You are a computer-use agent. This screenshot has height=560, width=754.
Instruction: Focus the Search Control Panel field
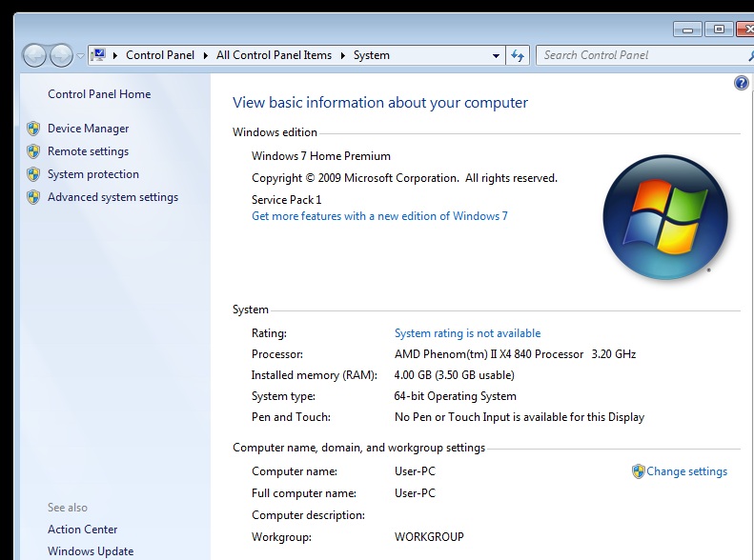click(643, 55)
